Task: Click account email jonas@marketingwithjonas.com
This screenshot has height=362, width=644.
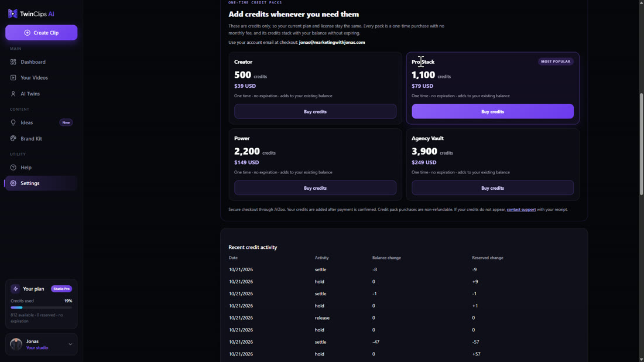Action: (x=332, y=42)
